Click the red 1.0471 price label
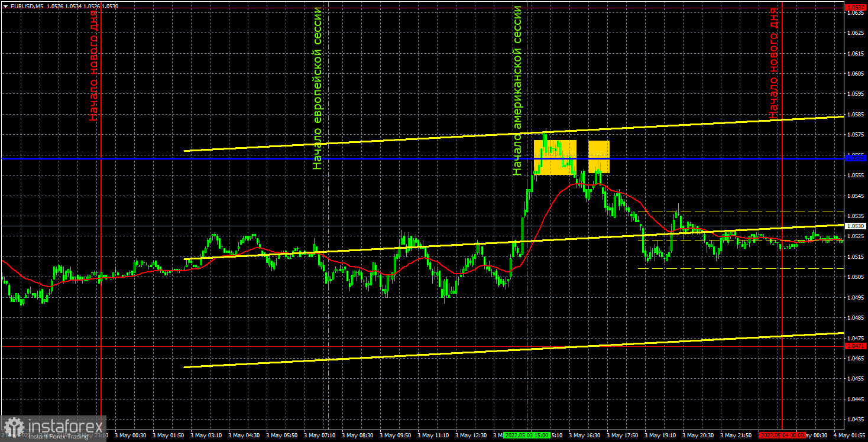Image resolution: width=868 pixels, height=442 pixels. (856, 347)
